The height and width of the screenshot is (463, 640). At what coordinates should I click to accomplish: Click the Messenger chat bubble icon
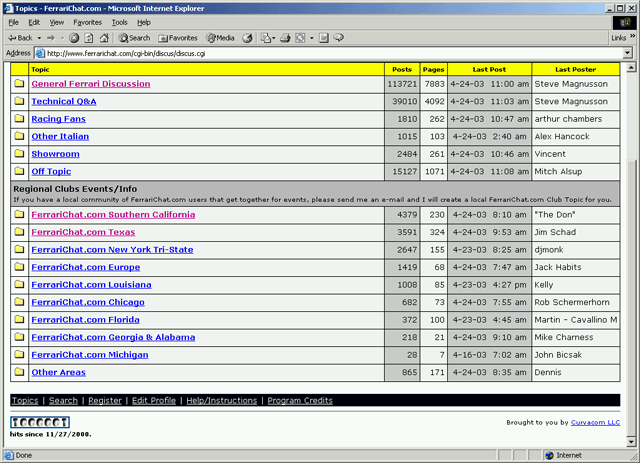[x=338, y=38]
